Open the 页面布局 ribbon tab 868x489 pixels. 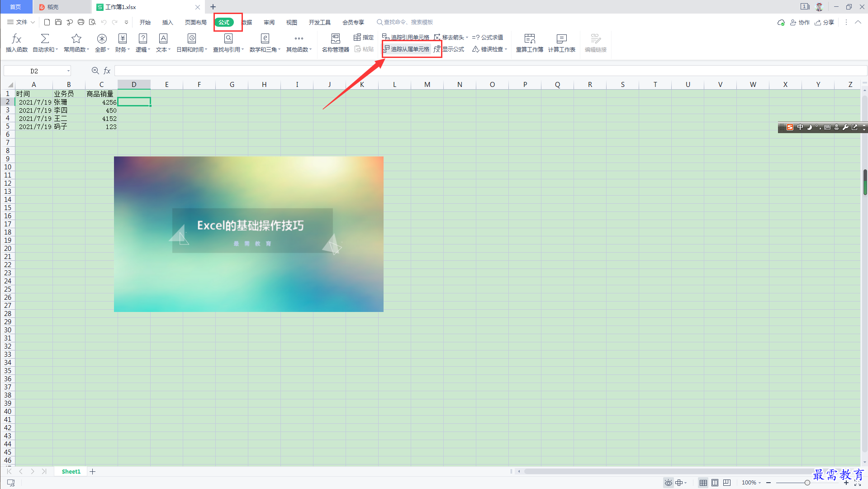point(195,22)
